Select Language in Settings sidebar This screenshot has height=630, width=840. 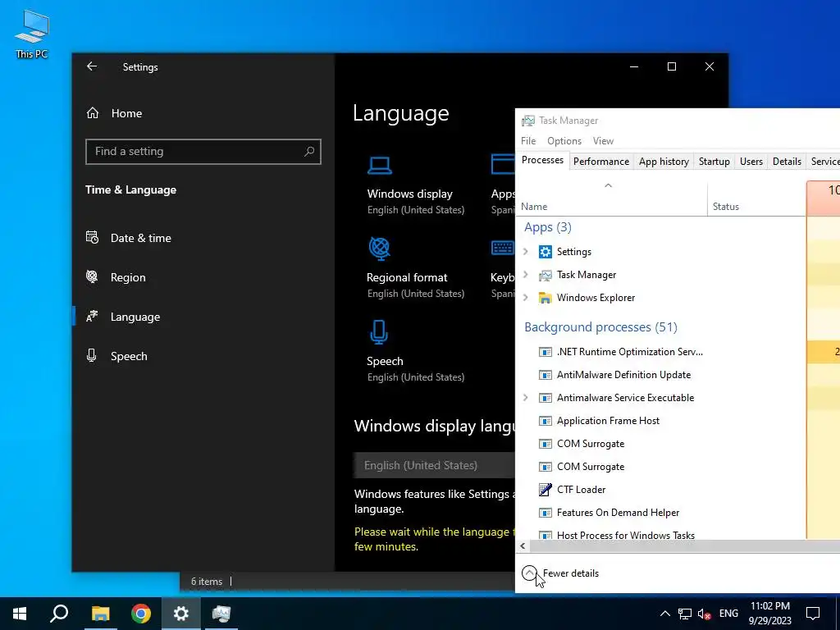(123, 317)
